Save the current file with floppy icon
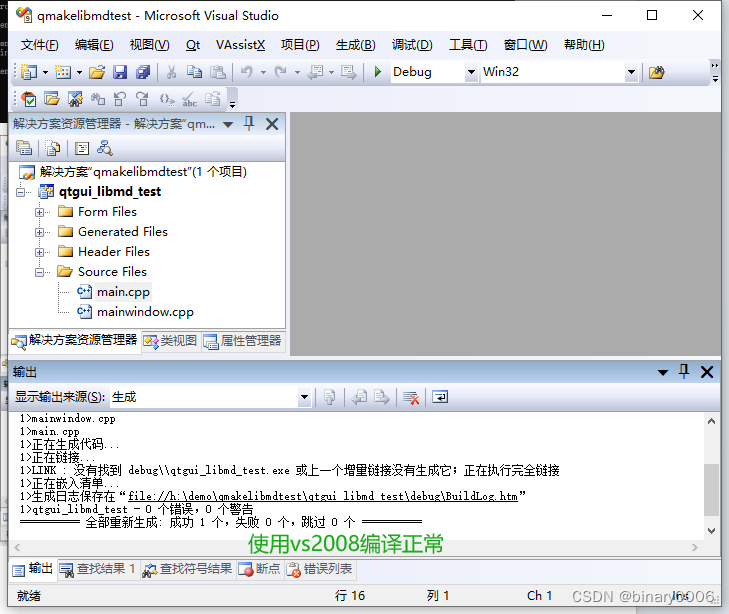This screenshot has width=729, height=614. (120, 72)
